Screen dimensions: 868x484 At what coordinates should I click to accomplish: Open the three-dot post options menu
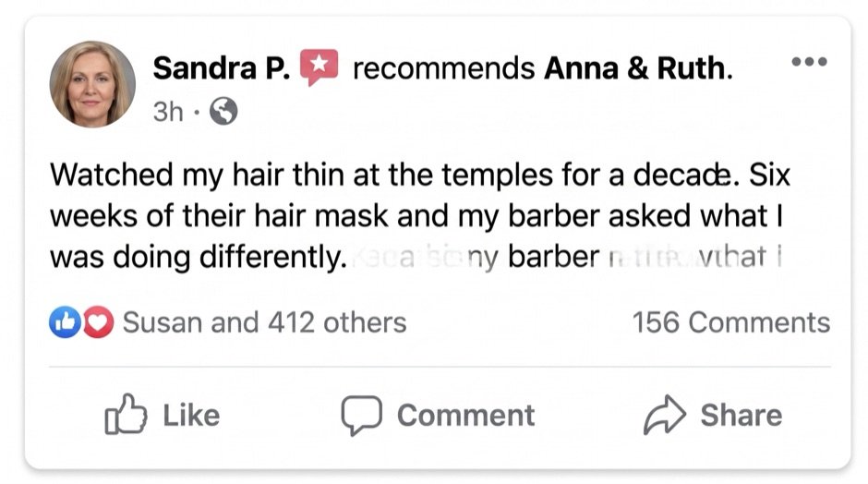[809, 62]
